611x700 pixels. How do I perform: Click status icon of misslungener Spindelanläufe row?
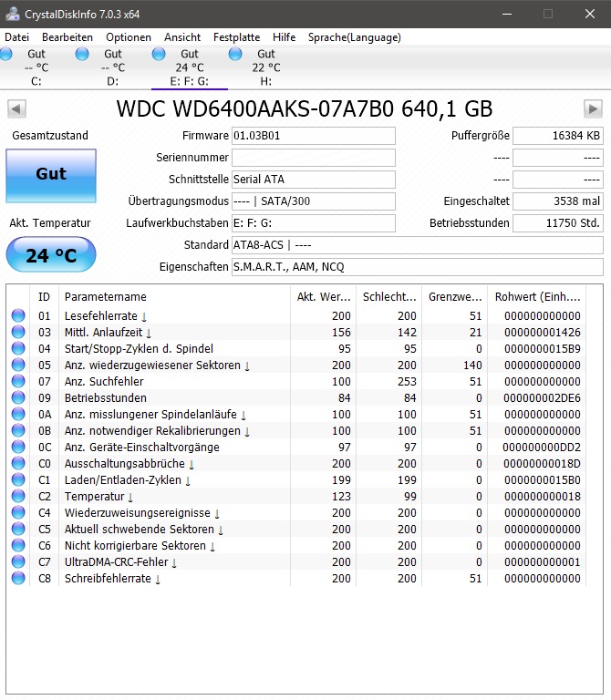[x=18, y=415]
